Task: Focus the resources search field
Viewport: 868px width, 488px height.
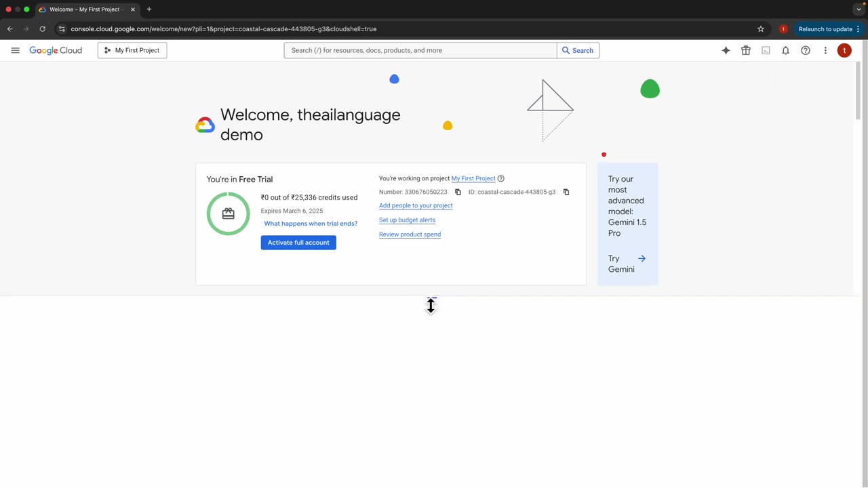Action: (x=420, y=50)
